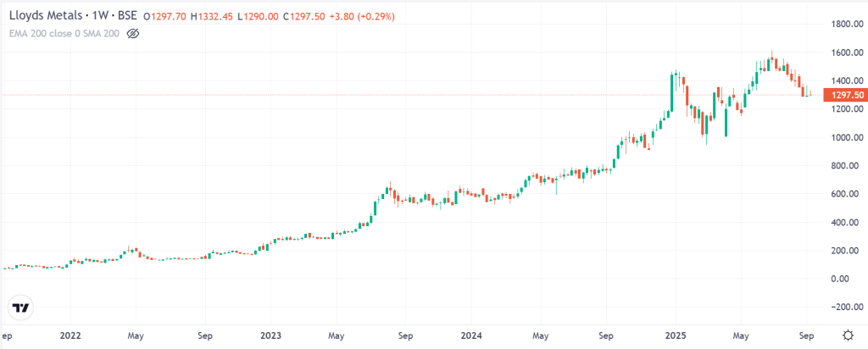The width and height of the screenshot is (868, 349).
Task: Click the 2025 year label on time axis
Action: (x=676, y=335)
